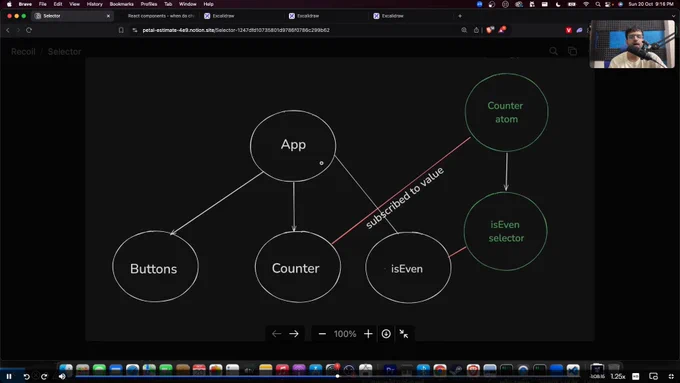Go to previous Excalidraw slide arrow
The height and width of the screenshot is (383, 680).
276,334
